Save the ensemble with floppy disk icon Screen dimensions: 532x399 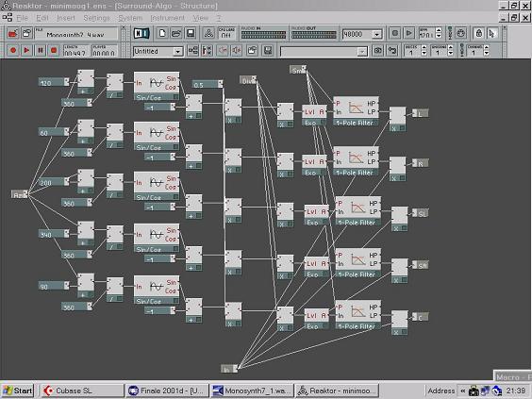(191, 33)
